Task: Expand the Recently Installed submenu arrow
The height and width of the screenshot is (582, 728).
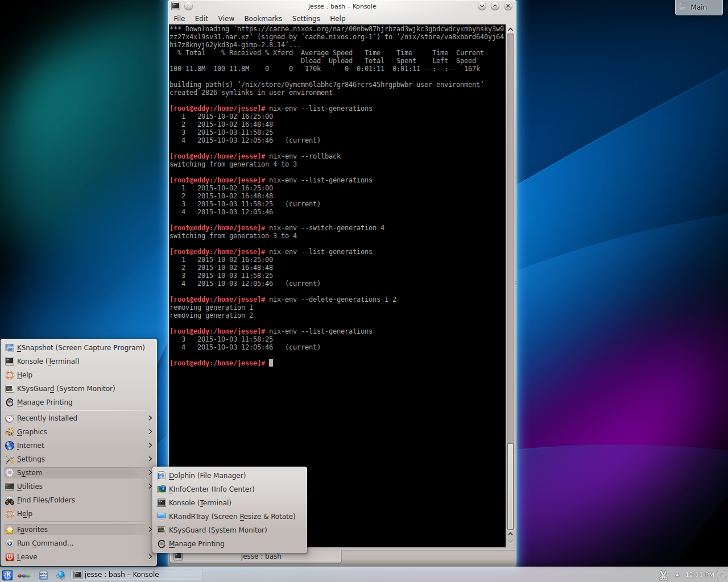Action: click(150, 418)
